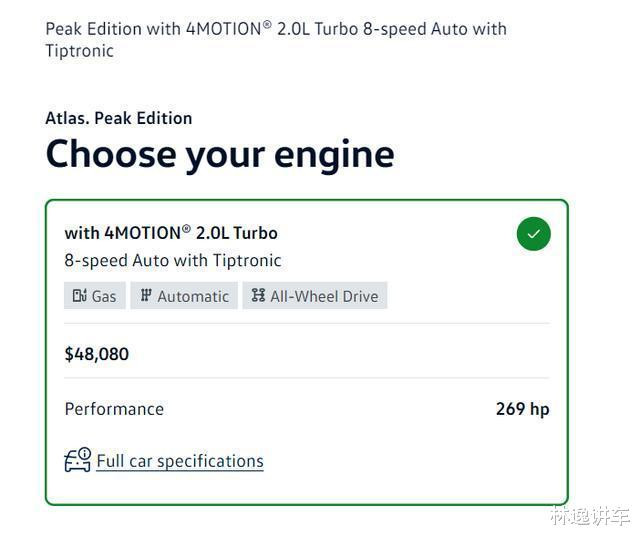This screenshot has width=640, height=539.
Task: Select the Gas tag label
Action: click(x=104, y=296)
